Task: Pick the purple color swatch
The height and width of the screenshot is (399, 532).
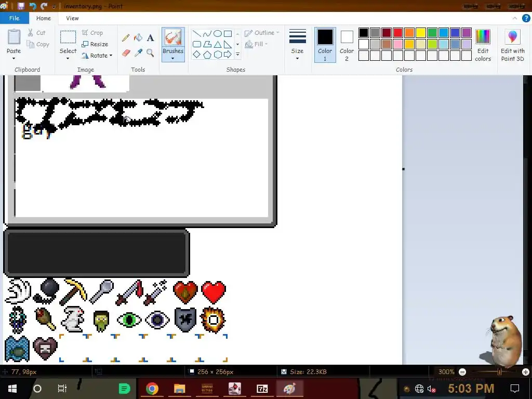Action: (x=467, y=33)
